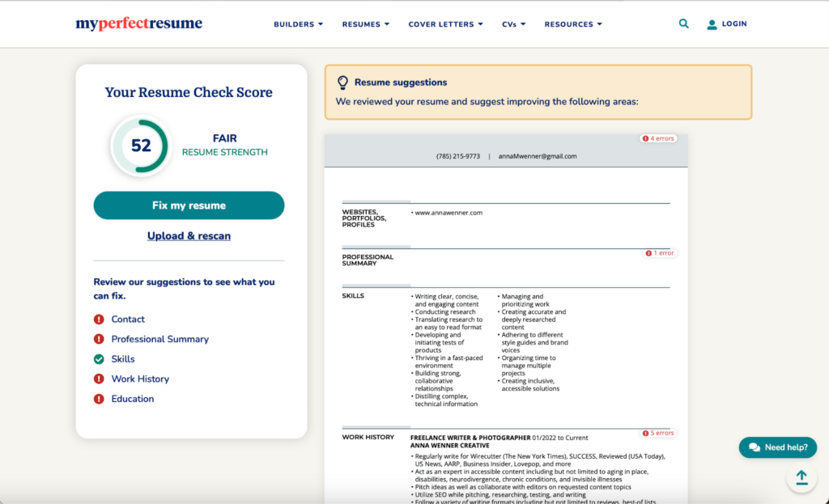The width and height of the screenshot is (829, 504).
Task: Click the circular score progress ring
Action: 141,146
